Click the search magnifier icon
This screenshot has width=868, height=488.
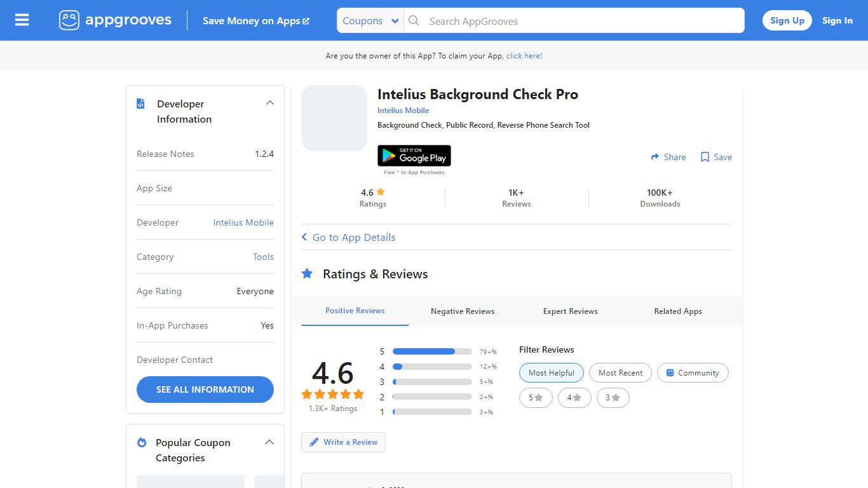click(x=414, y=20)
